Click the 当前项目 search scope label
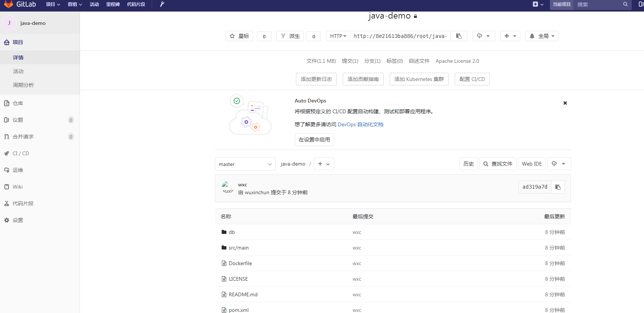644x313 pixels. (562, 4)
